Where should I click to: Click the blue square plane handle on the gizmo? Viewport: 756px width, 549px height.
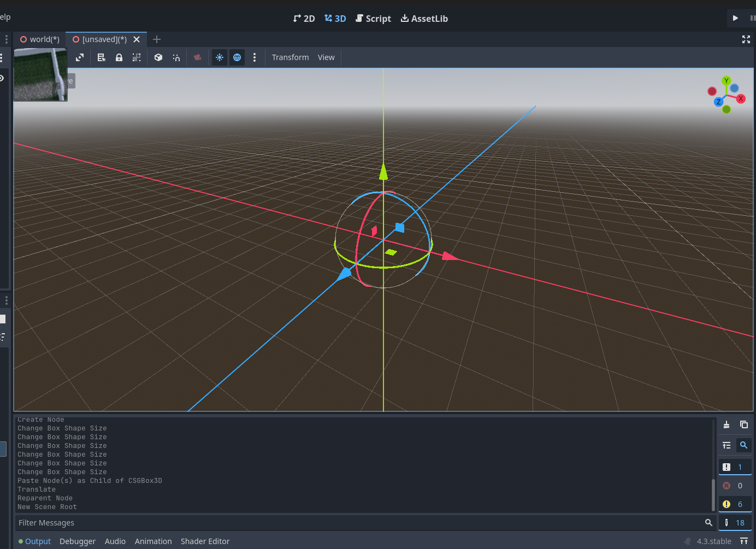(x=400, y=227)
